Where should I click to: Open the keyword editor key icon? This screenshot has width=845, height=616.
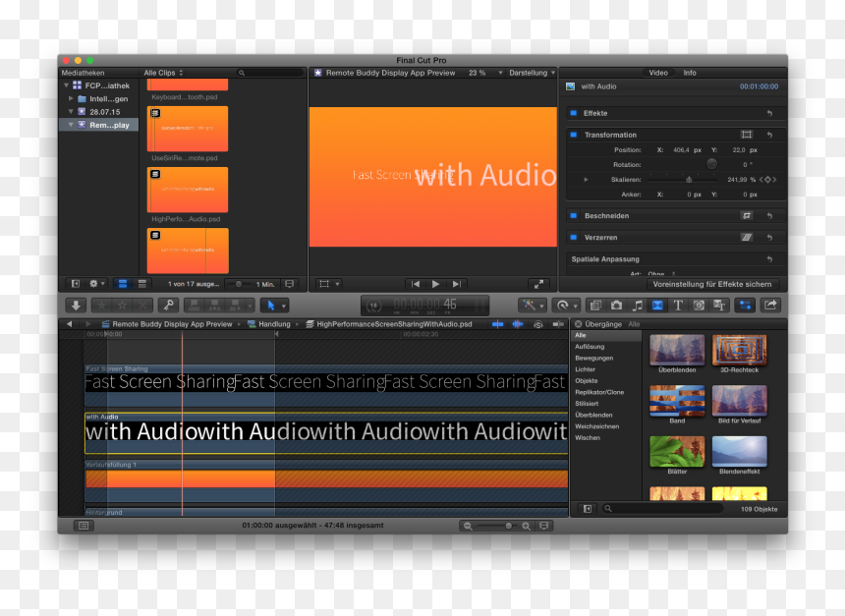(168, 306)
